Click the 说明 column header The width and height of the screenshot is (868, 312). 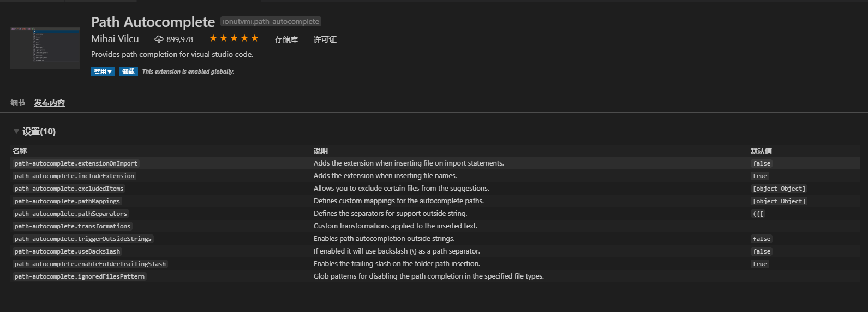point(321,151)
